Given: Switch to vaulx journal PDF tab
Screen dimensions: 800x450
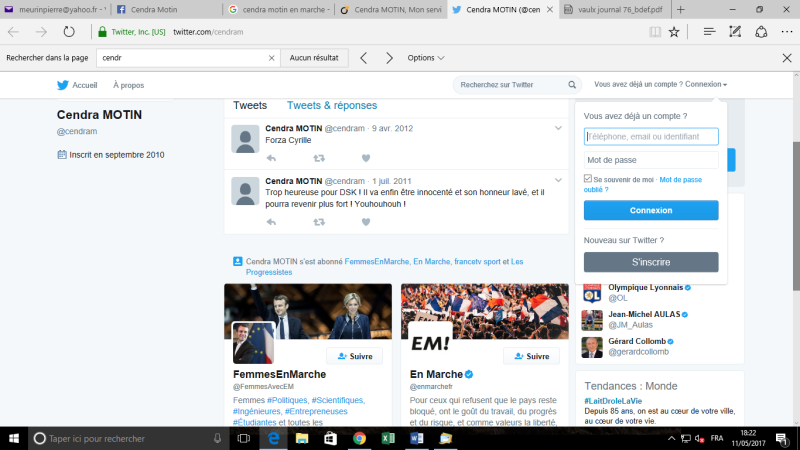Looking at the screenshot, I should point(615,9).
